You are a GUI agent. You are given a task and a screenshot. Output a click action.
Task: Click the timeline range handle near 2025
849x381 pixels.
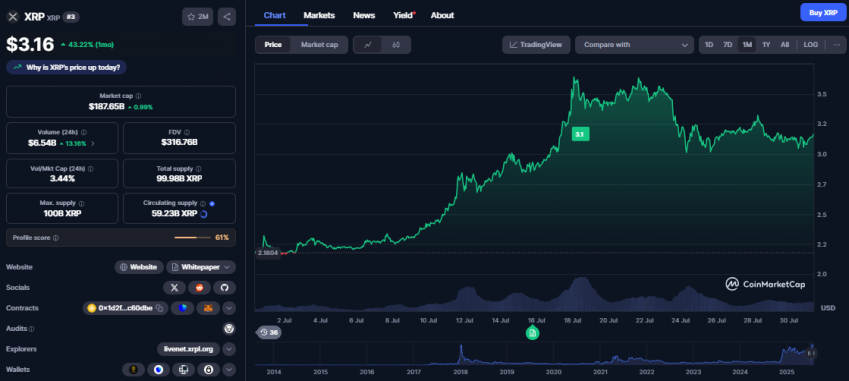811,353
